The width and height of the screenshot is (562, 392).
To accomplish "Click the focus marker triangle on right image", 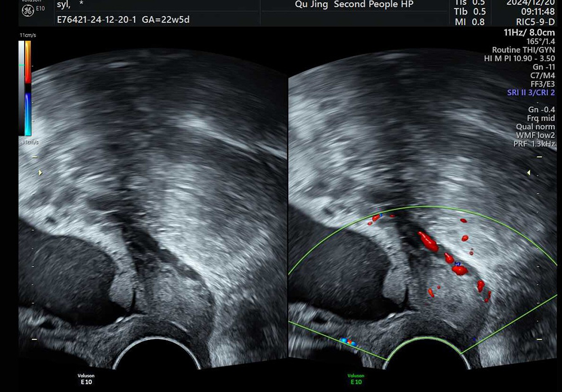I will (528, 173).
